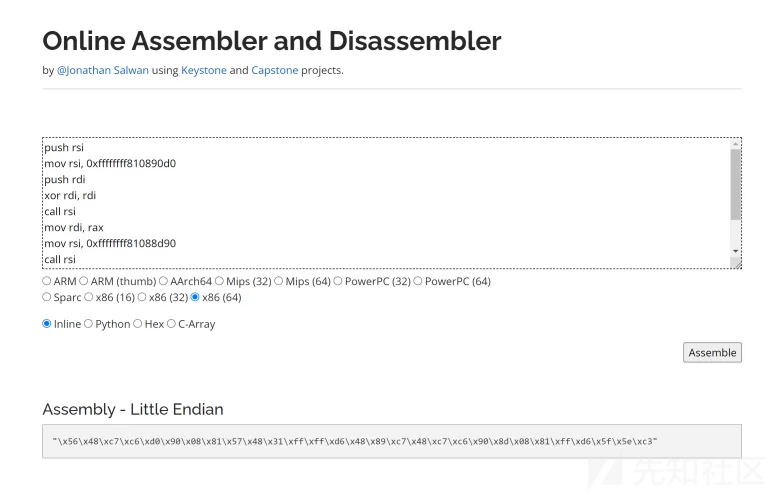This screenshot has width=783, height=495.
Task: Pick Mips (32) architecture option
Action: (219, 281)
